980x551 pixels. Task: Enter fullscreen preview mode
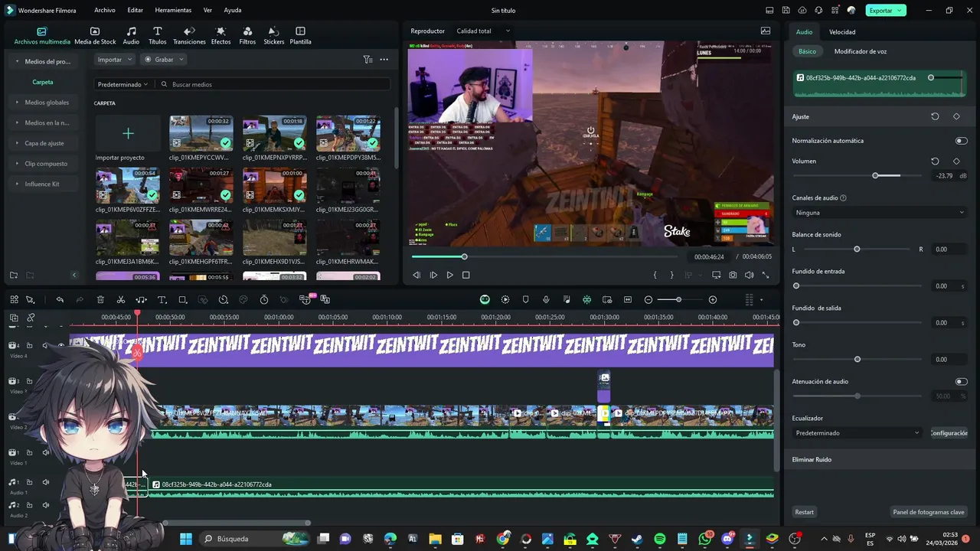(766, 275)
